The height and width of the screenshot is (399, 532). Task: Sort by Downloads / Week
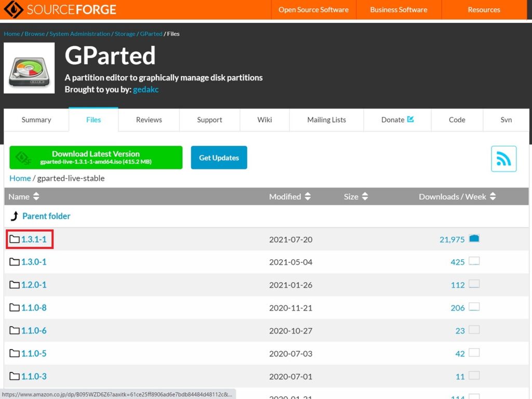[x=457, y=196]
